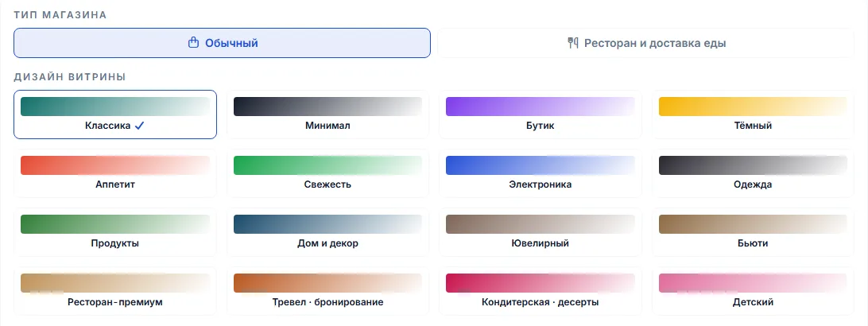Viewport: 868px width, 326px height.
Task: Pick the Ювелирный taupe gradient swatch
Action: click(541, 224)
